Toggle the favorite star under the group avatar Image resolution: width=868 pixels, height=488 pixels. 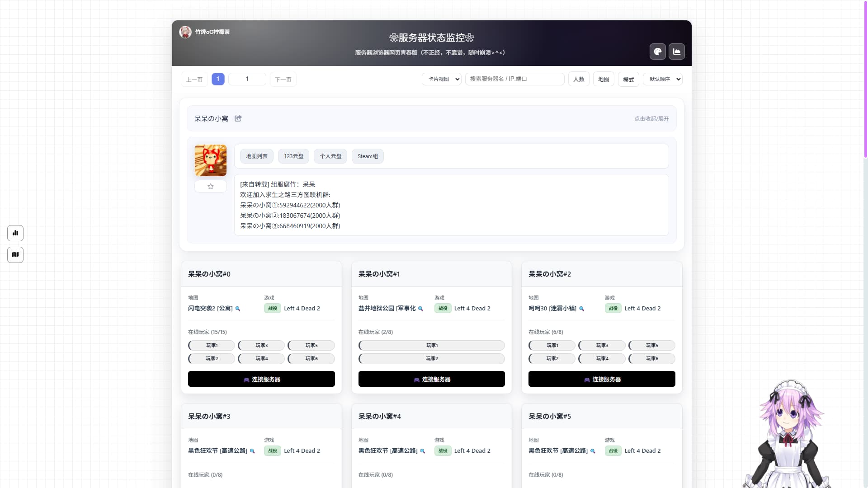tap(210, 186)
